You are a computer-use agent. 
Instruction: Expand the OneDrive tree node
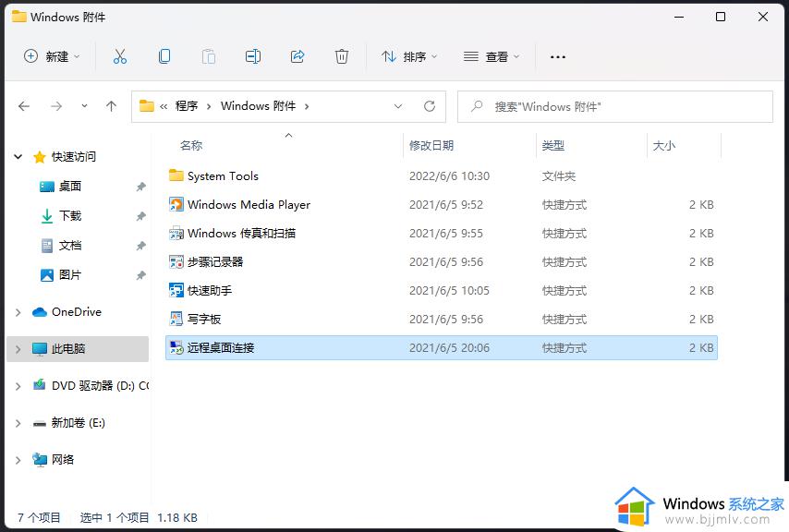[x=18, y=313]
